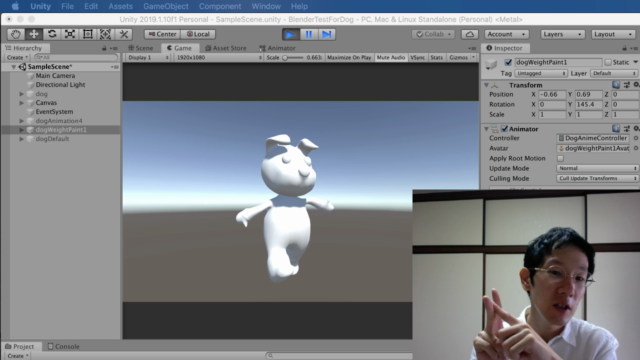Toggle Center pivot mode button
This screenshot has height=360, width=640.
[162, 34]
